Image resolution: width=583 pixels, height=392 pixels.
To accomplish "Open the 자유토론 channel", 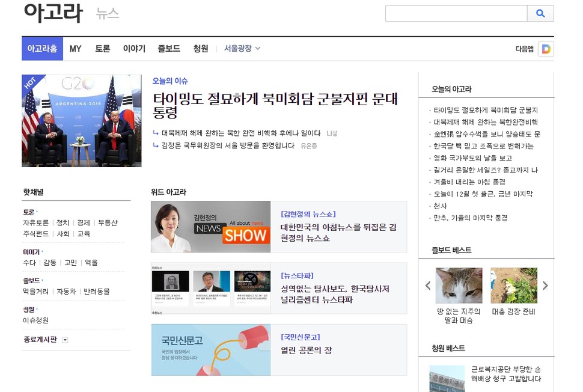I will pyautogui.click(x=35, y=223).
